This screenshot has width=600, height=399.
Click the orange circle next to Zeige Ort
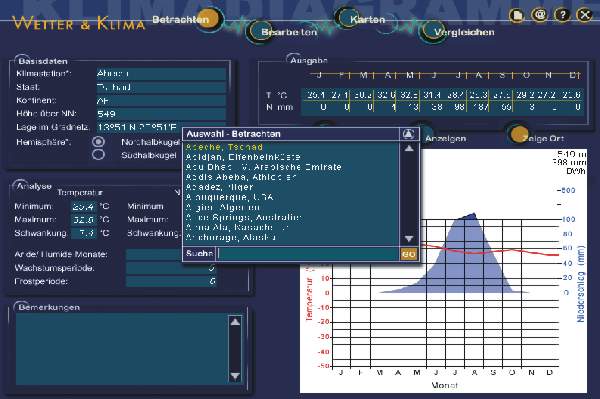coord(518,134)
